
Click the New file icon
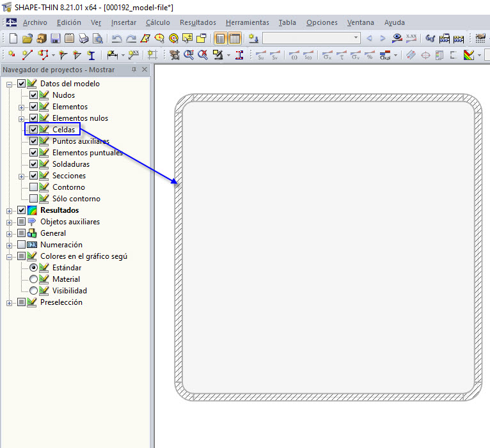click(13, 38)
